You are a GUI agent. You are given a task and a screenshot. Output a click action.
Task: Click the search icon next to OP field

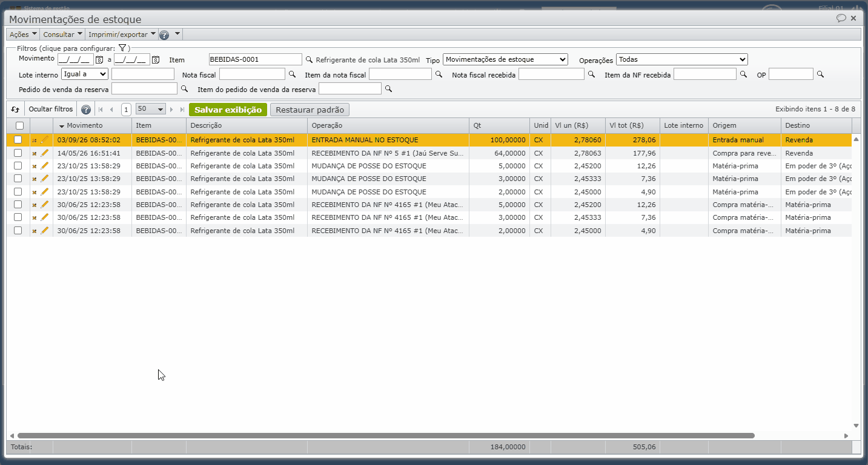821,74
